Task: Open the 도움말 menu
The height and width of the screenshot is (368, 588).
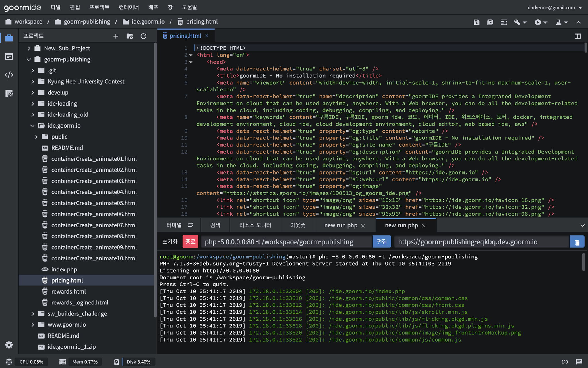Action: [189, 7]
